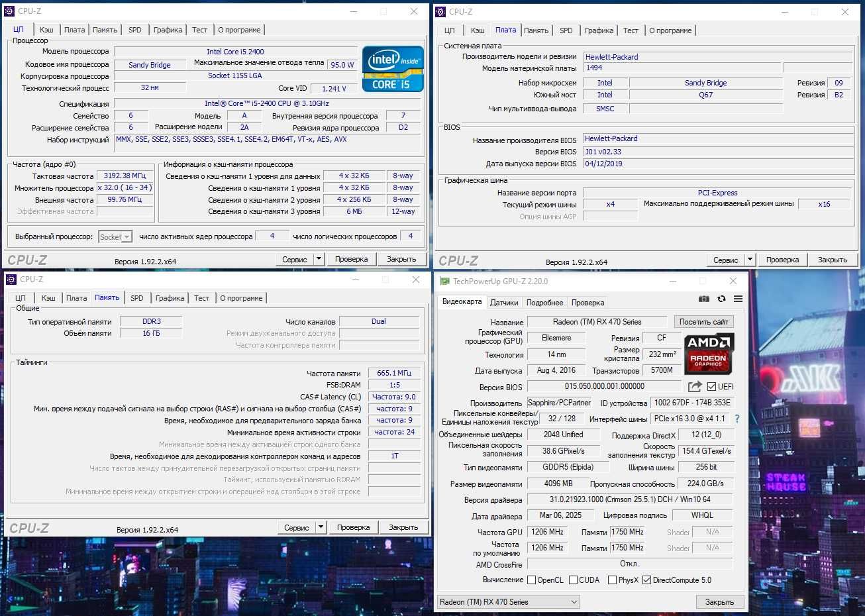
Task: Open the GPU-Z hamburger menu
Action: [738, 299]
